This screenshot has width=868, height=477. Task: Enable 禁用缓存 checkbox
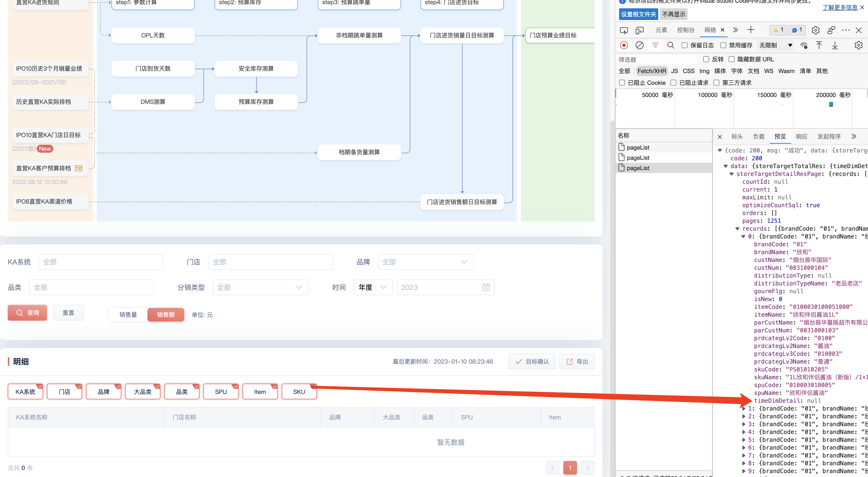(723, 45)
